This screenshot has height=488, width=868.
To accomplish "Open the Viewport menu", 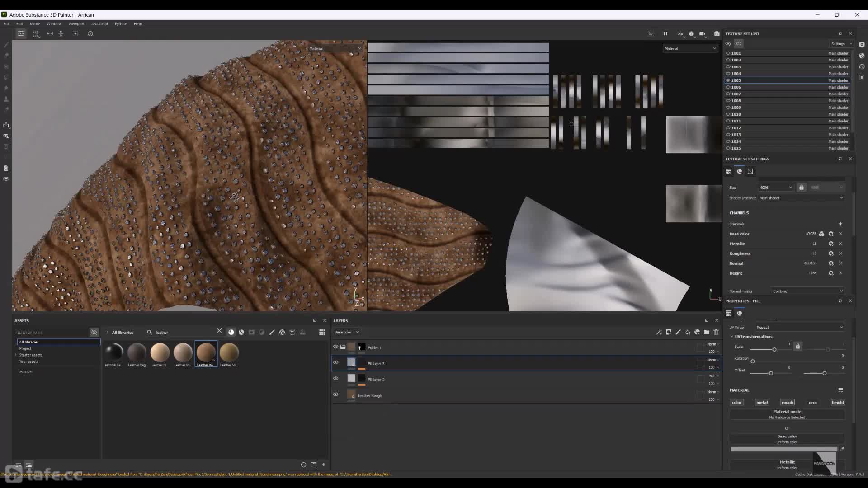I will click(x=76, y=24).
